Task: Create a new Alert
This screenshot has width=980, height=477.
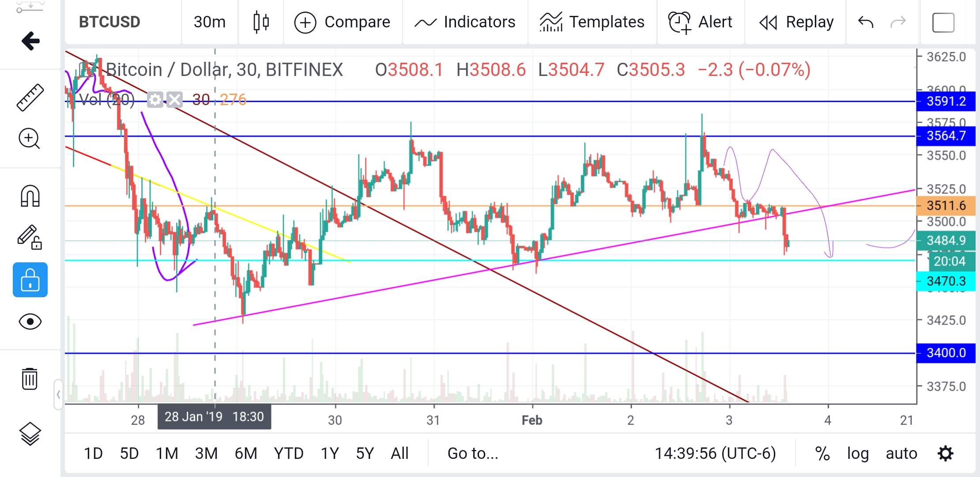Action: pyautogui.click(x=700, y=22)
